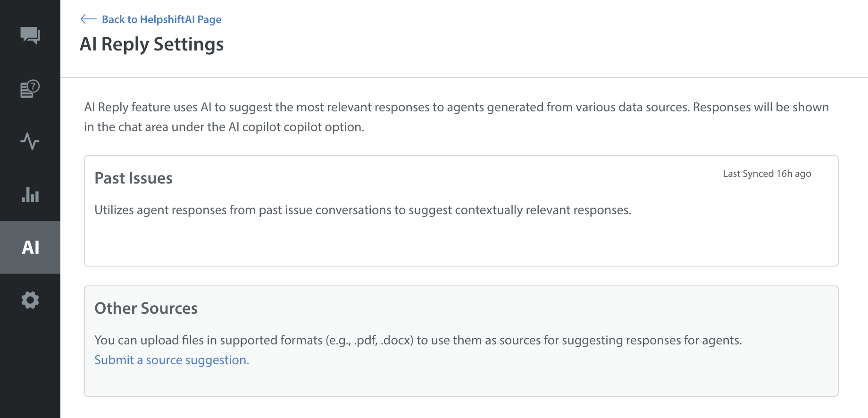Click empty area at bottom of Other Sources card

[x=460, y=381]
